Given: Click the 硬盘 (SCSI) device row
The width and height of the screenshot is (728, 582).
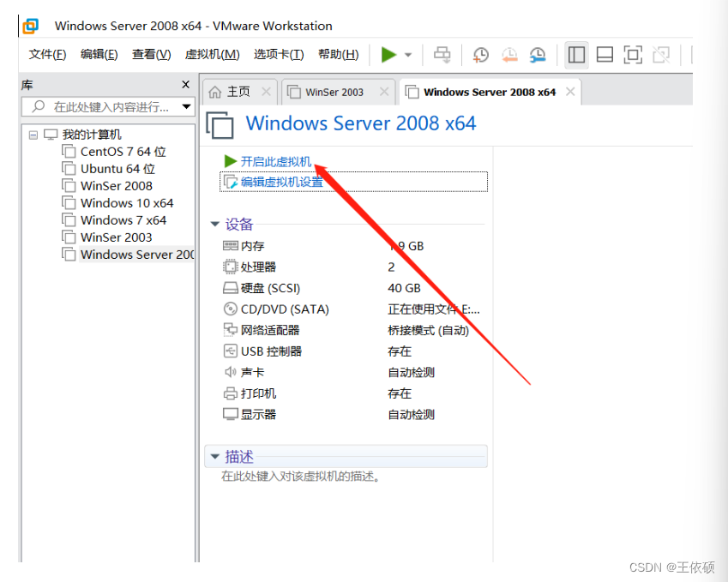Looking at the screenshot, I should click(x=353, y=288).
